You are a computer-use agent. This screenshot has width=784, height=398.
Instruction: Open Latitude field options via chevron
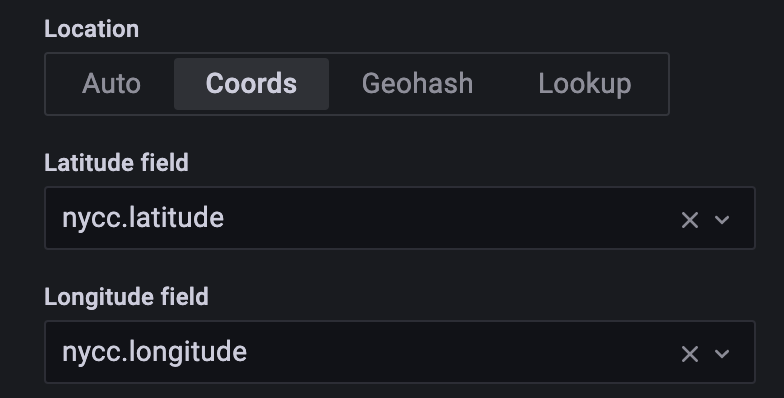click(722, 220)
